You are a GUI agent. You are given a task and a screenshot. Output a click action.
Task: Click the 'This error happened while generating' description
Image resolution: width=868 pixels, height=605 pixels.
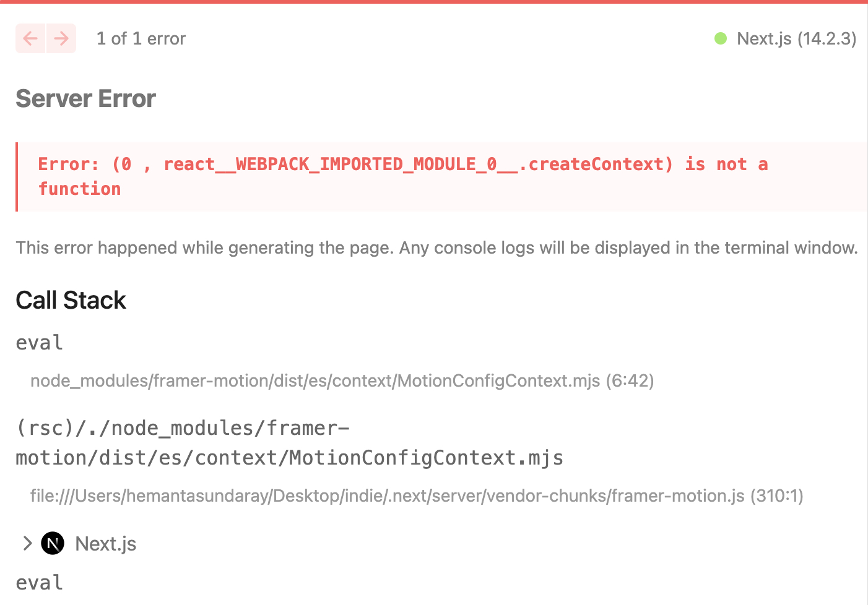(x=436, y=247)
